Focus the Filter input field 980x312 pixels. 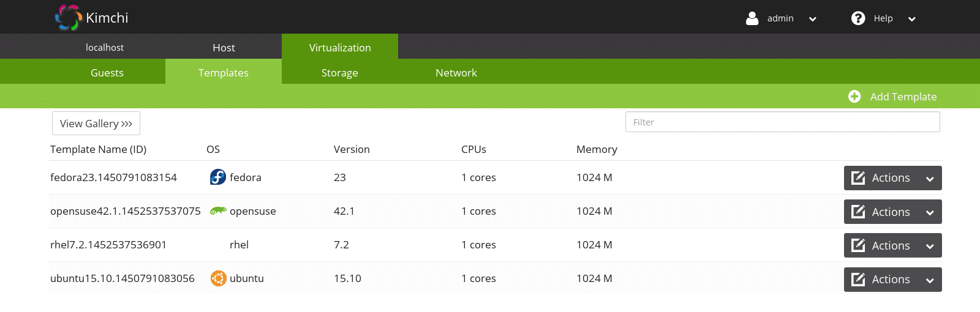[x=782, y=122]
